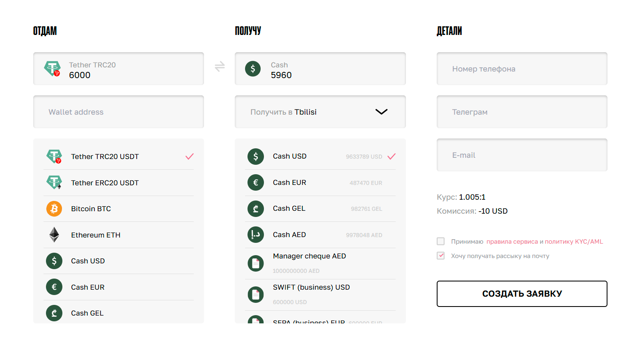This screenshot has height=362, width=644.
Task: Select Cash USD in the give list
Action: [x=88, y=261]
